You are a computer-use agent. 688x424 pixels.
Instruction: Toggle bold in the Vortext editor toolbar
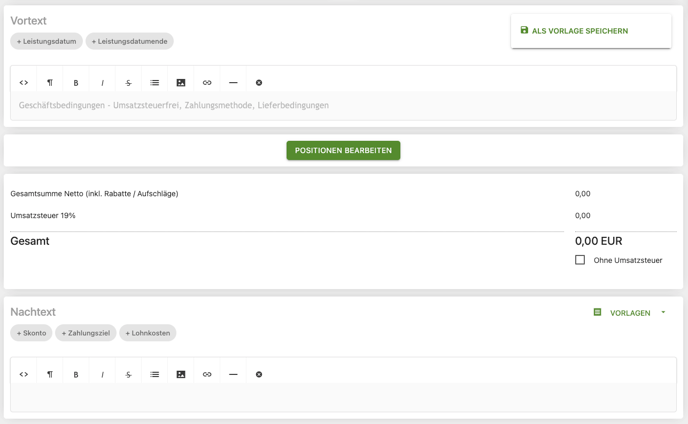point(76,83)
